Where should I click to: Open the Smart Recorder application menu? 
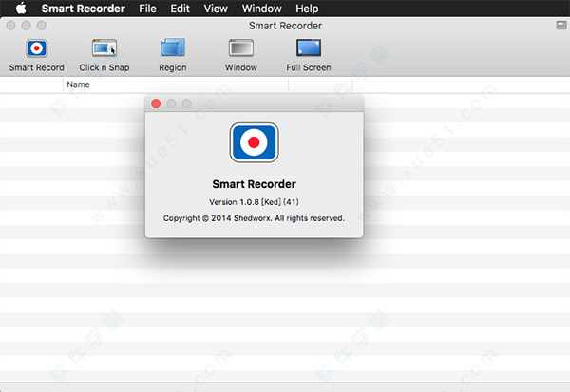point(83,8)
